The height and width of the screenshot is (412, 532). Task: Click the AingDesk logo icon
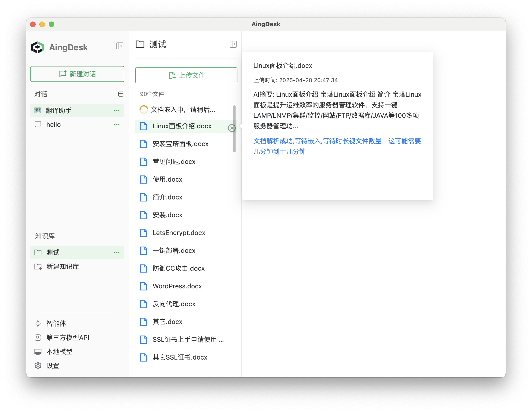tap(37, 47)
